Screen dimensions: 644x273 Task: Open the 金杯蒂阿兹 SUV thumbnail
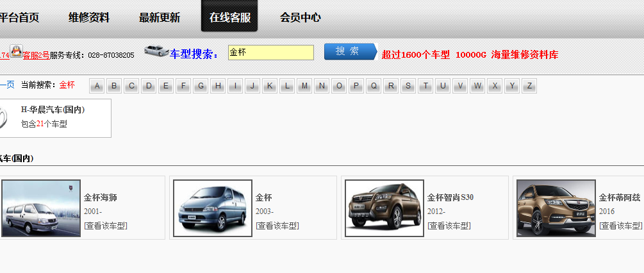(556, 208)
